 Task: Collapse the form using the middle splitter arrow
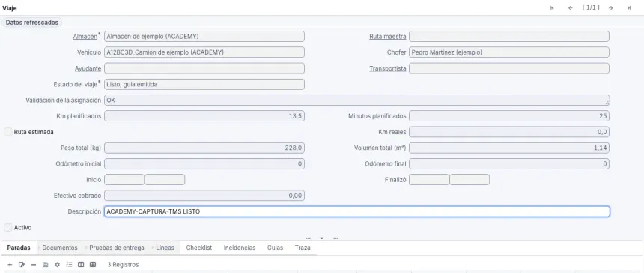click(321, 238)
